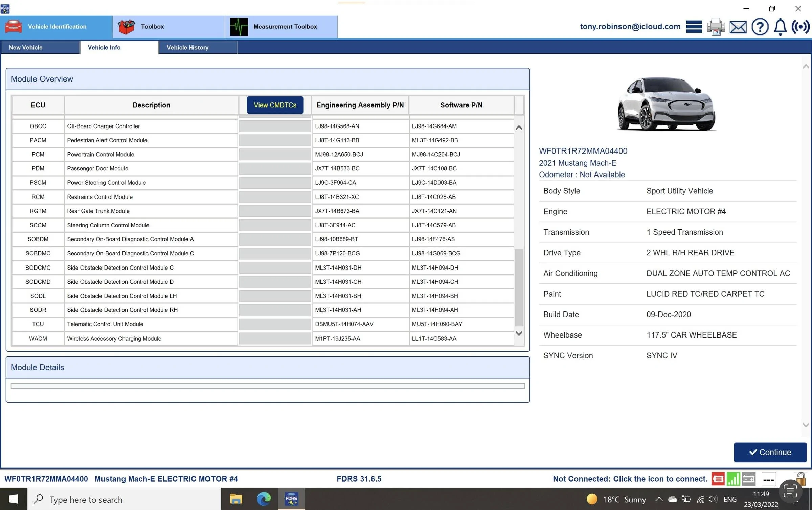Open Microsoft Edge from the taskbar
The height and width of the screenshot is (510, 812).
(x=264, y=499)
